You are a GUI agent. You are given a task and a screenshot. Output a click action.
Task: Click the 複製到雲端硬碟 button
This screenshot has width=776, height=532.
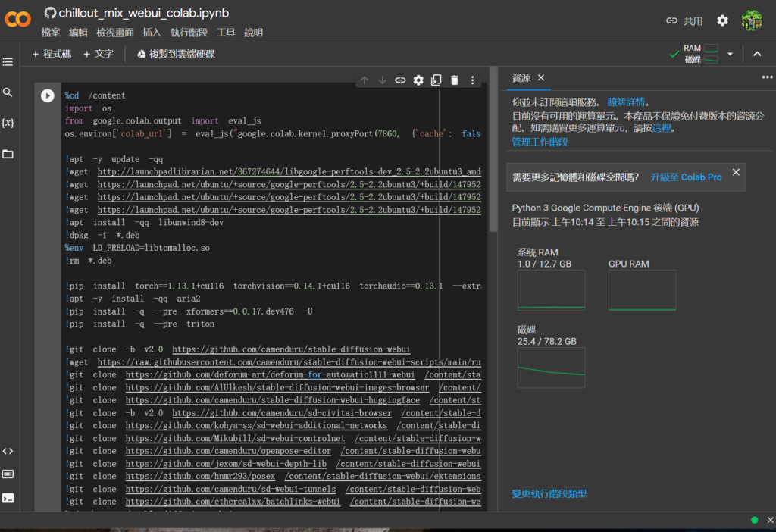point(176,54)
